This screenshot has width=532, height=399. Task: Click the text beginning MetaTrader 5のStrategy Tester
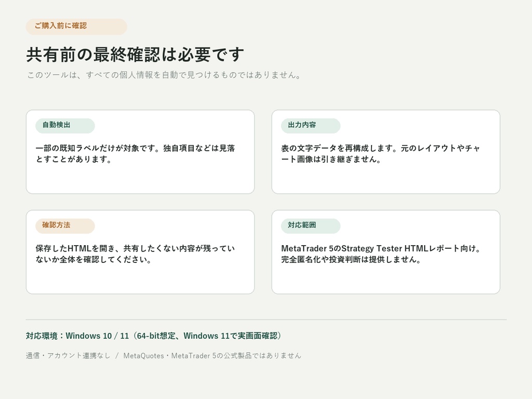coord(381,254)
